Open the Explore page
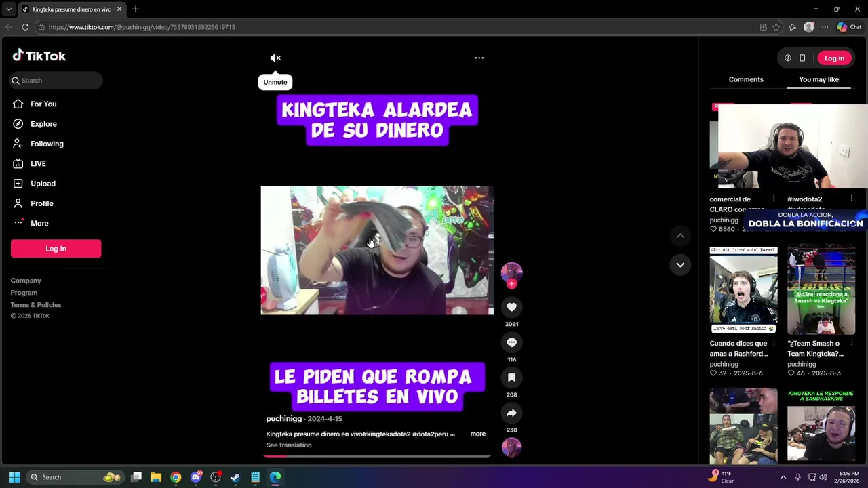 pyautogui.click(x=43, y=124)
